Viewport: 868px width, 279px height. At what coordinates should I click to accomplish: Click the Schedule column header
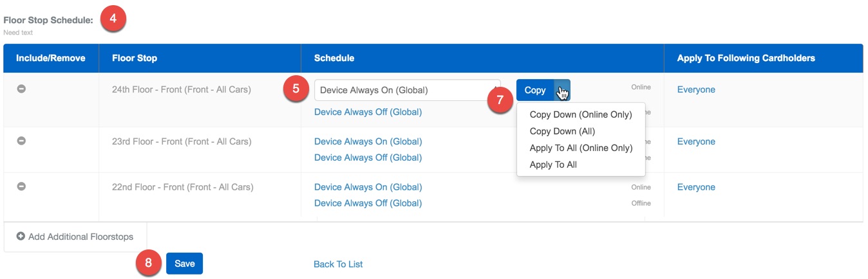coord(334,58)
